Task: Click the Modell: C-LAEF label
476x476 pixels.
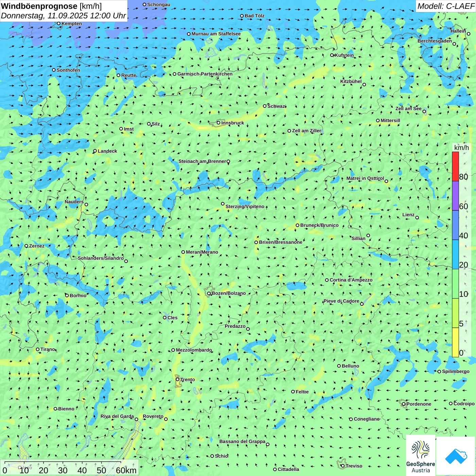Action: pyautogui.click(x=446, y=6)
